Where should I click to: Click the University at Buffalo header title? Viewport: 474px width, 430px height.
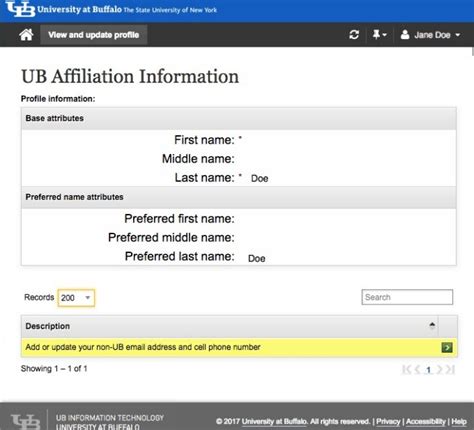click(79, 9)
